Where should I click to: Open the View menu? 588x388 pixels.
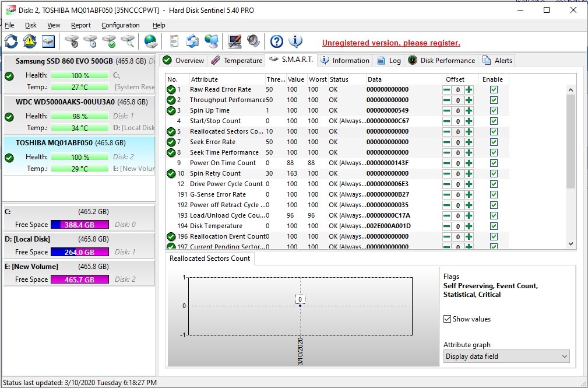[x=54, y=25]
